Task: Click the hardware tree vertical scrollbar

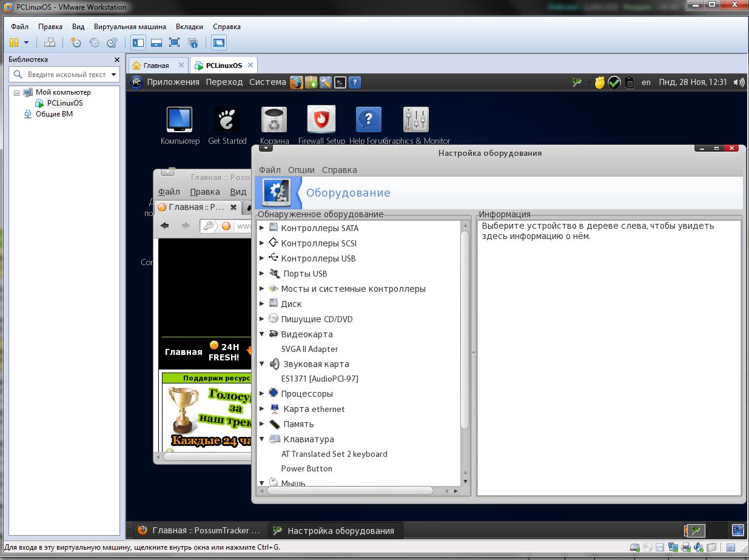Action: 465,330
